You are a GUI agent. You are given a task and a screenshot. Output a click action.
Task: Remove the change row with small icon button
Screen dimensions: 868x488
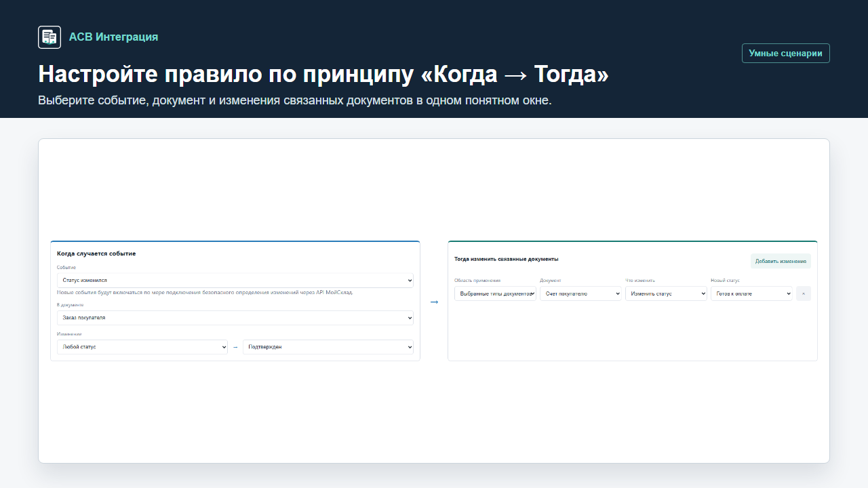(x=804, y=293)
